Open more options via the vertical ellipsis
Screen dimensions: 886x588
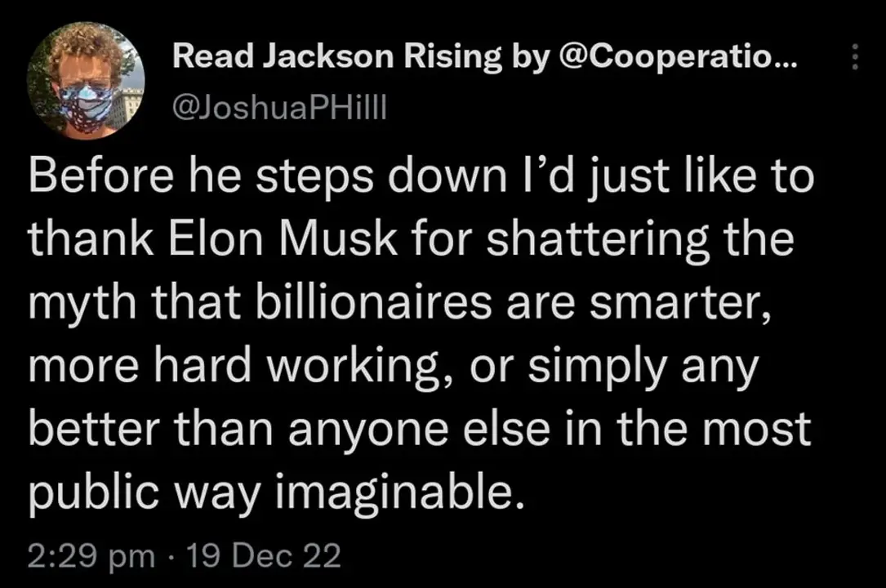click(854, 55)
